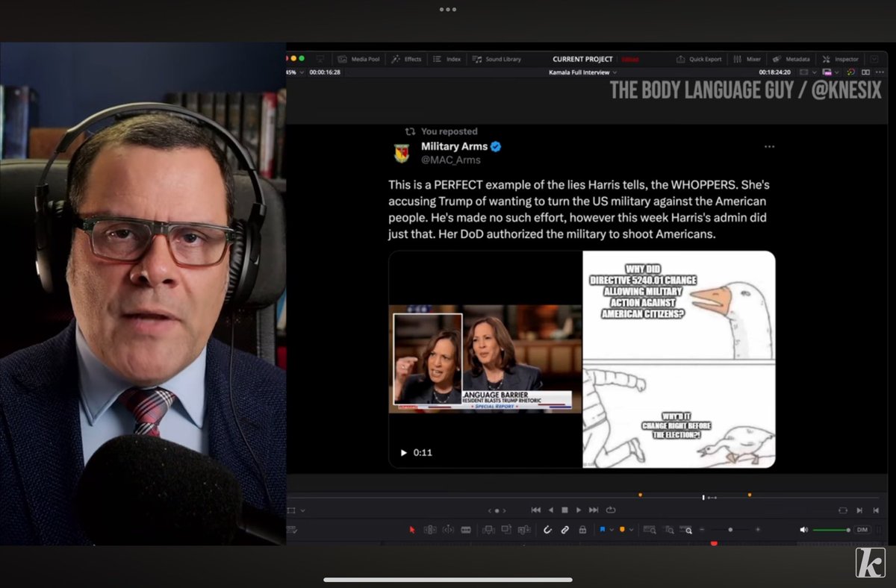
Task: Show the Metadata panel
Action: (791, 59)
